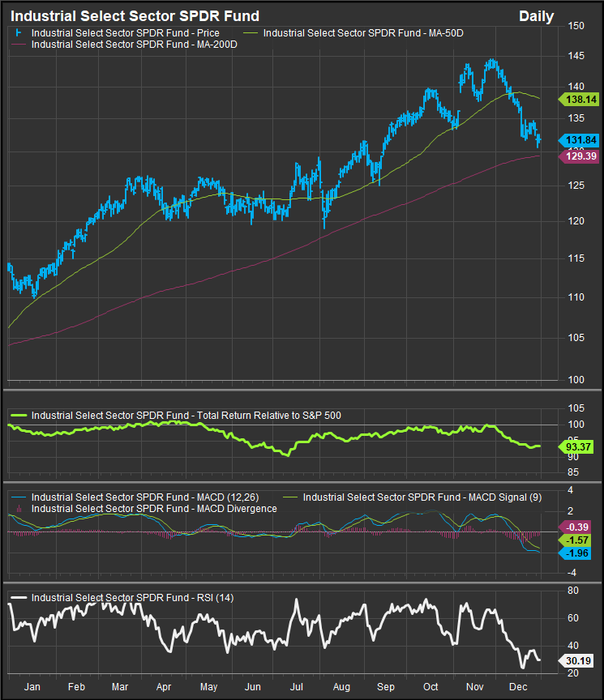Click the green 138.14 MA-50D value tag
This screenshot has height=700, width=604.
click(x=579, y=100)
